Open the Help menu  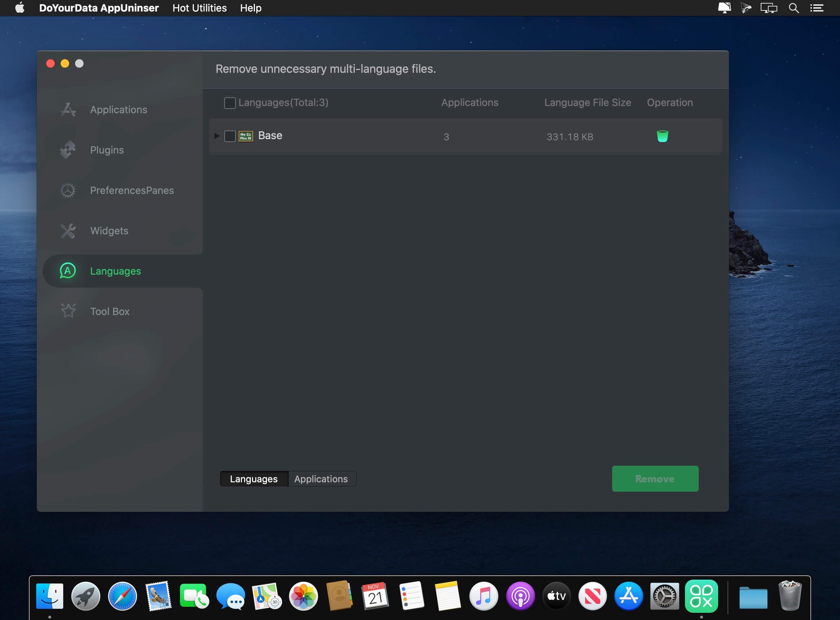coord(250,8)
